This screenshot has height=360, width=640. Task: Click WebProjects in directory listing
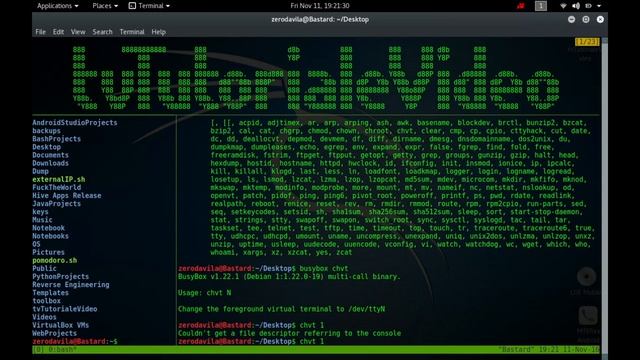pos(55,333)
